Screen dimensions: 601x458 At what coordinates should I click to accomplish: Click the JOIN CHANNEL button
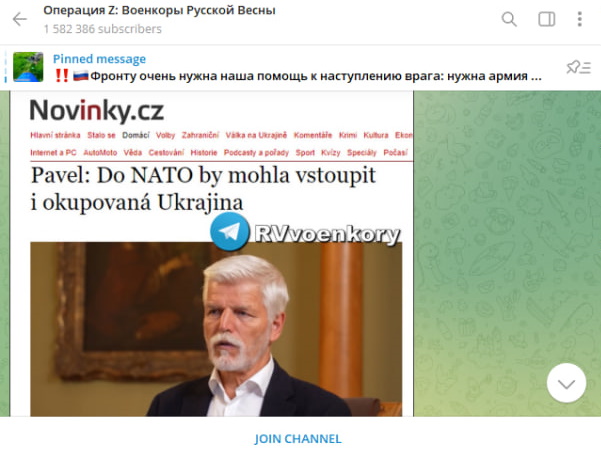point(298,439)
